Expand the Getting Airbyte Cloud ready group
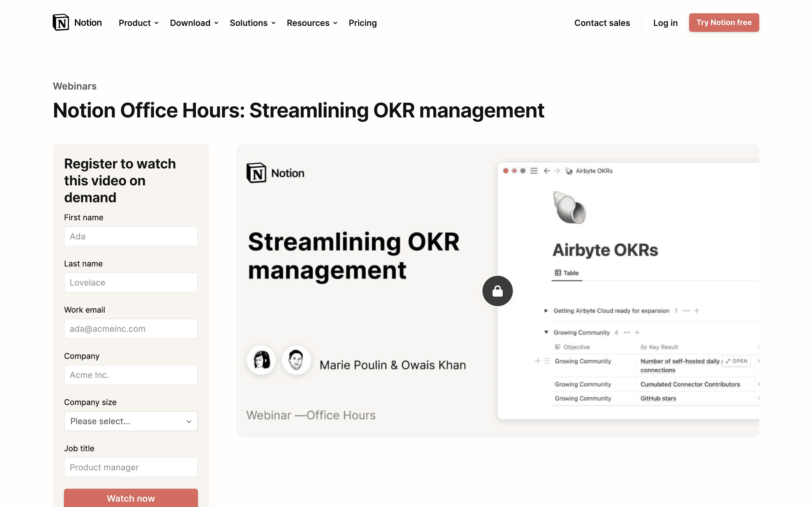The image size is (812, 507). (x=546, y=310)
